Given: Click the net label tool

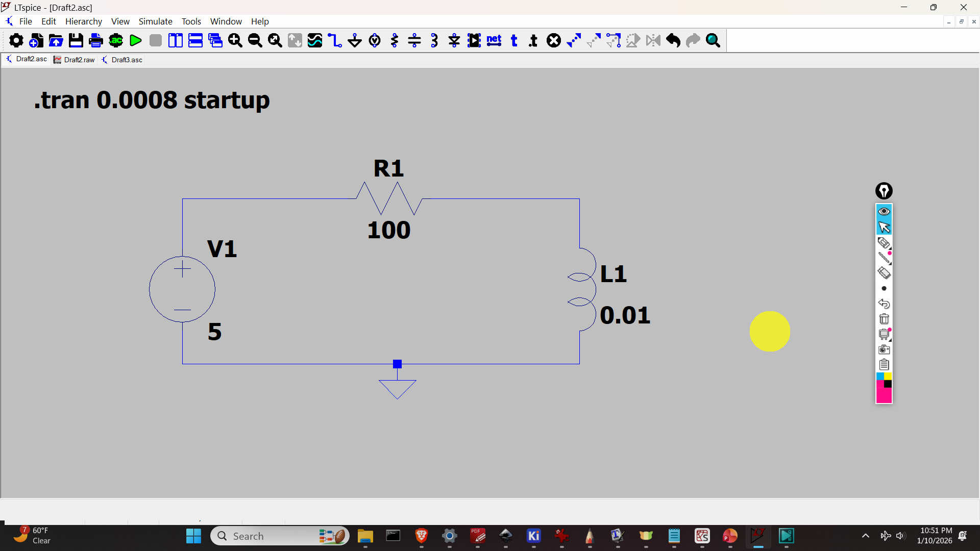Looking at the screenshot, I should click(494, 40).
